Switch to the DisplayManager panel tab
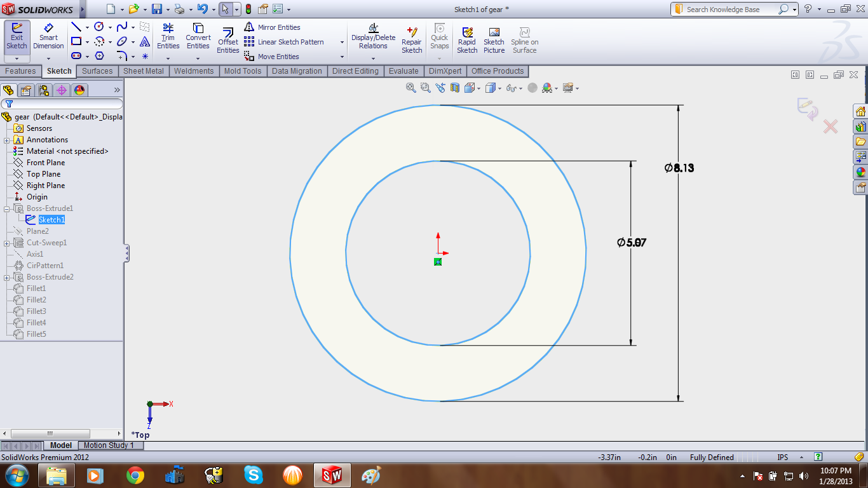This screenshot has width=868, height=488. point(79,90)
